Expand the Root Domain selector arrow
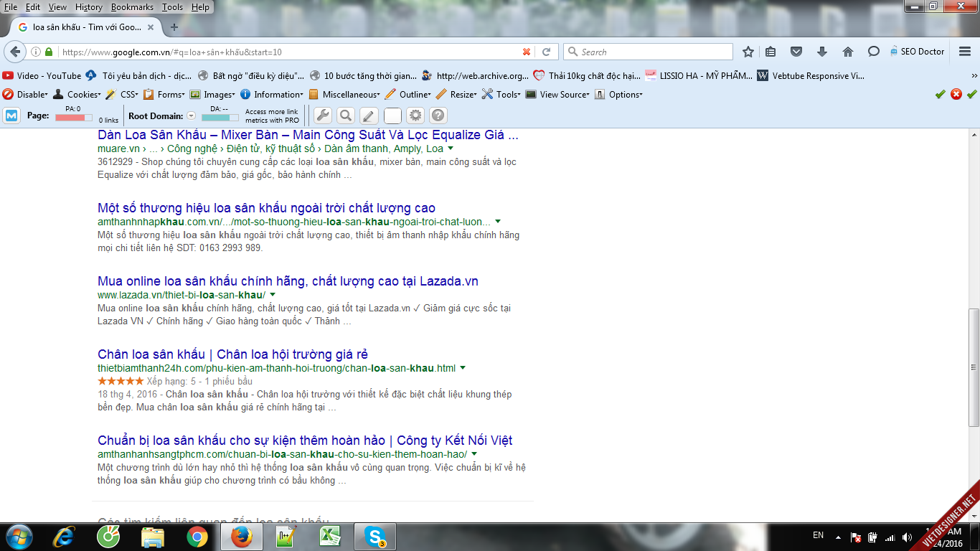Screen dimensions: 980x551 click(x=191, y=116)
